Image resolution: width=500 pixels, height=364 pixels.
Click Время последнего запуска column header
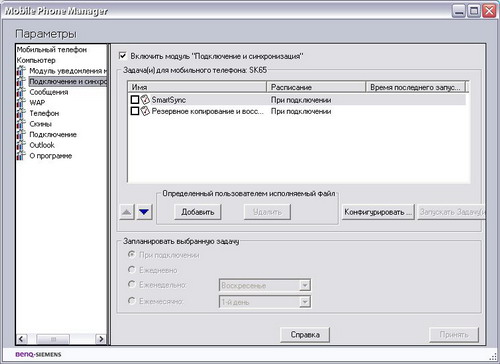(416, 87)
